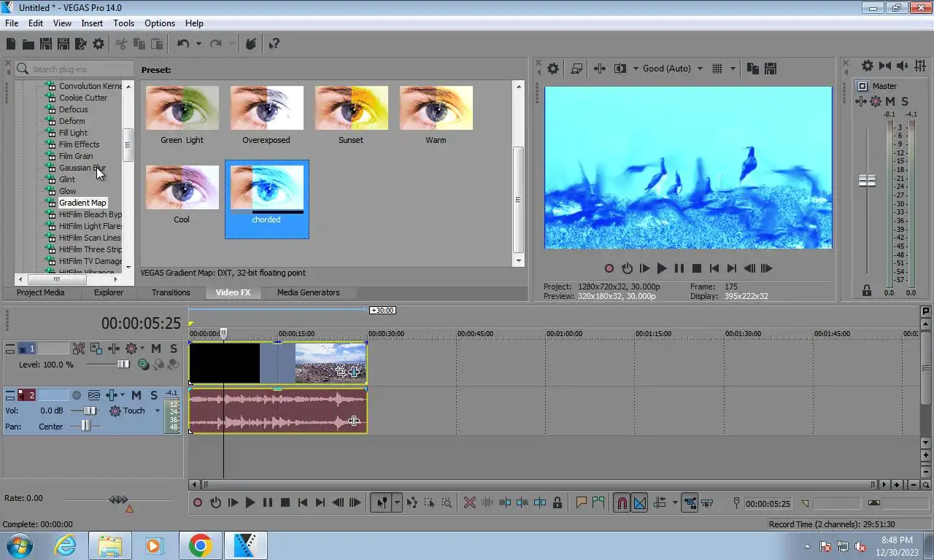
Task: Open Track Motion on video track 1
Action: (79, 349)
